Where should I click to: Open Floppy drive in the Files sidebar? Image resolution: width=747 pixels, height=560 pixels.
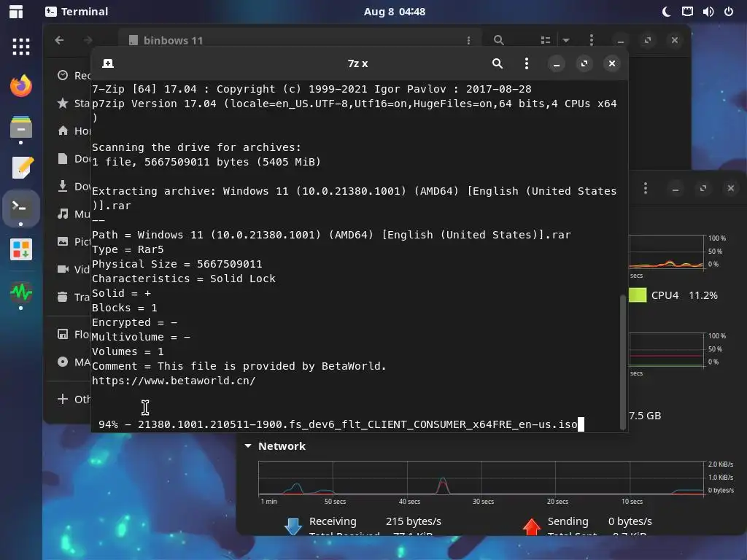coord(74,334)
